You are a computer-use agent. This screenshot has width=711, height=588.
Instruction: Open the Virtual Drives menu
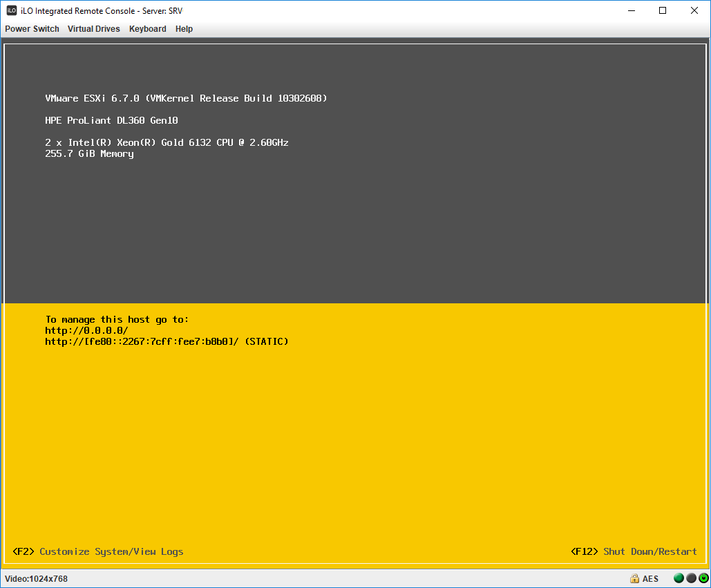tap(94, 29)
